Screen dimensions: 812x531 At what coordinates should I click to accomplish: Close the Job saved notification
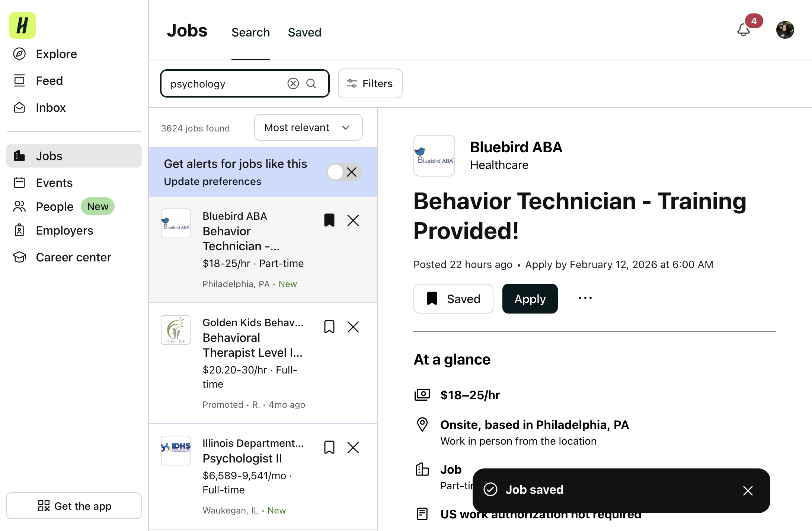748,490
